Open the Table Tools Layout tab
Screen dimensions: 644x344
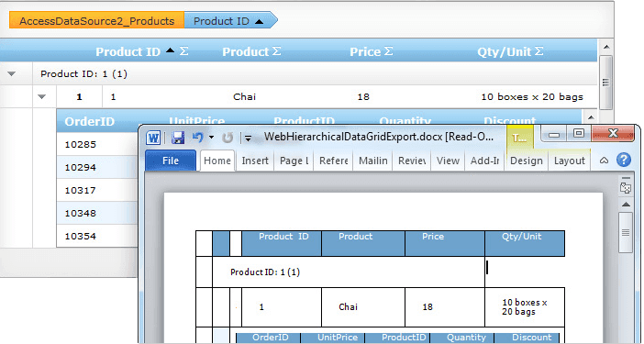click(x=570, y=161)
